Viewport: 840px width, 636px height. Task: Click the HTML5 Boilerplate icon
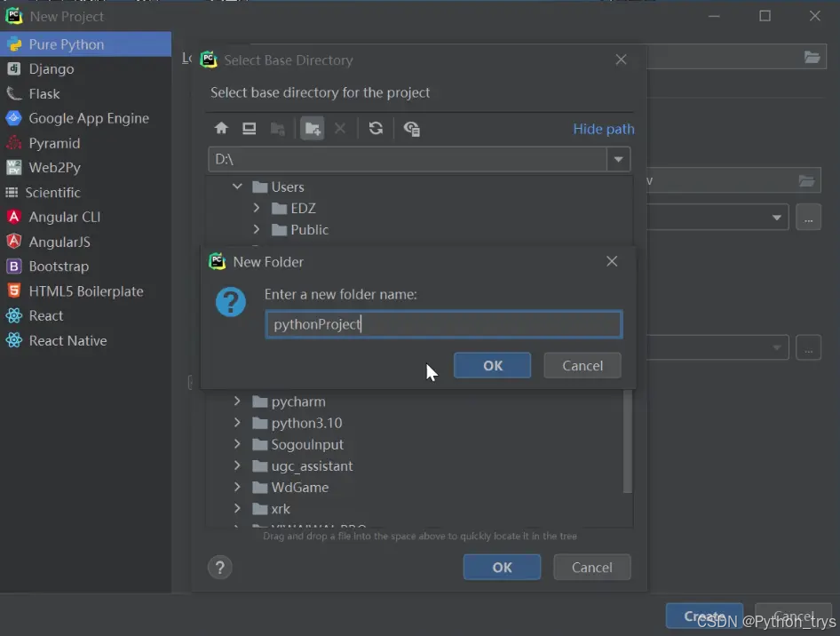[14, 291]
